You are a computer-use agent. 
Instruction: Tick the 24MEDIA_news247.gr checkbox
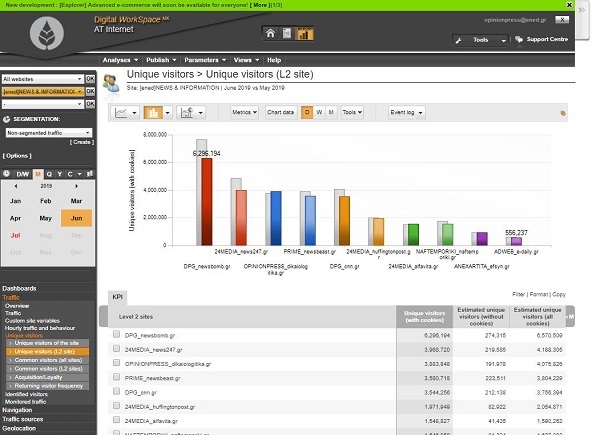(115, 348)
